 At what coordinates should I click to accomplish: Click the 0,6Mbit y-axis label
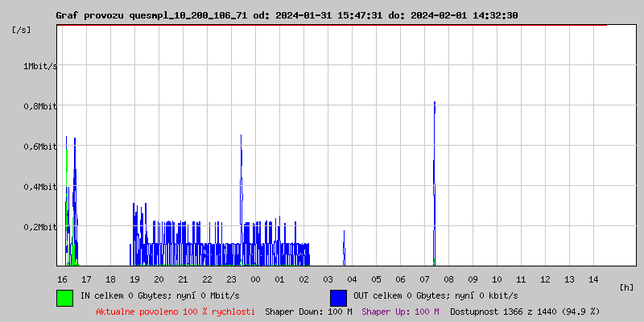coord(40,147)
